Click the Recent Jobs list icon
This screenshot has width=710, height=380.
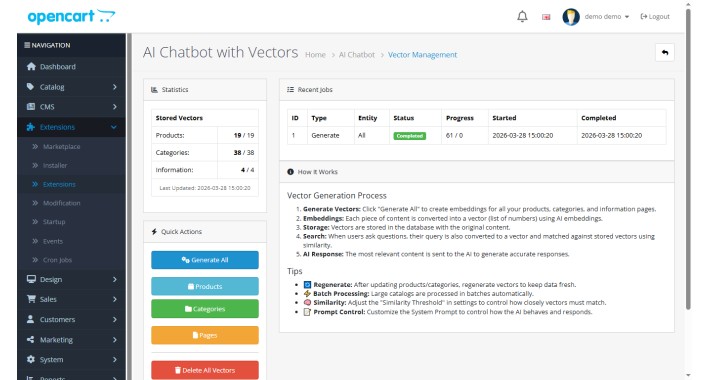coord(290,90)
